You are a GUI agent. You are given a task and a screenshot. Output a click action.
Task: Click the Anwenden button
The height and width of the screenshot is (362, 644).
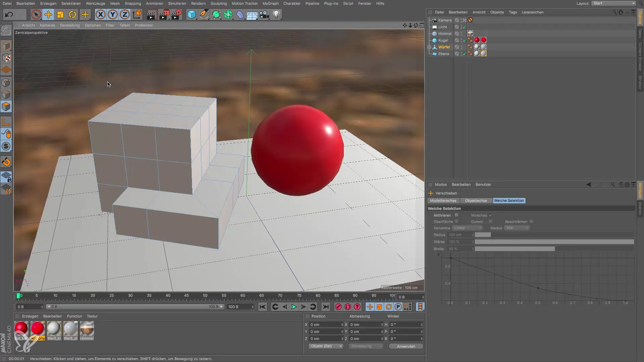click(406, 346)
